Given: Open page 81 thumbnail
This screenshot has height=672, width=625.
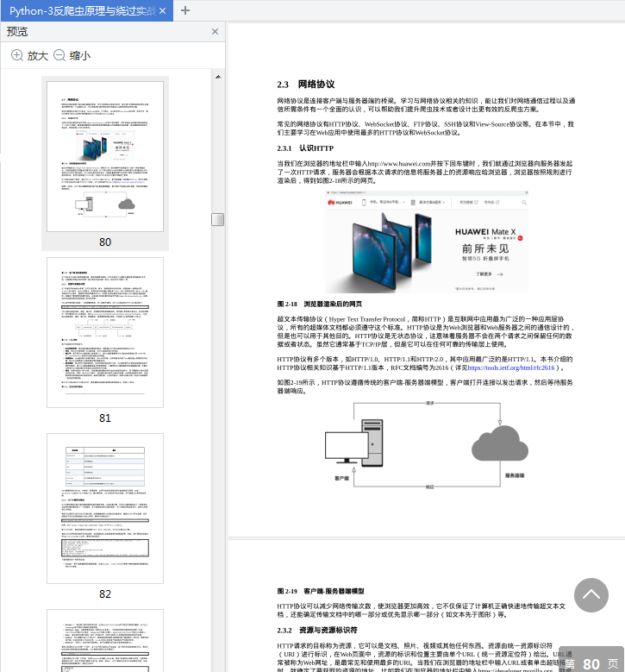Looking at the screenshot, I should pos(105,332).
